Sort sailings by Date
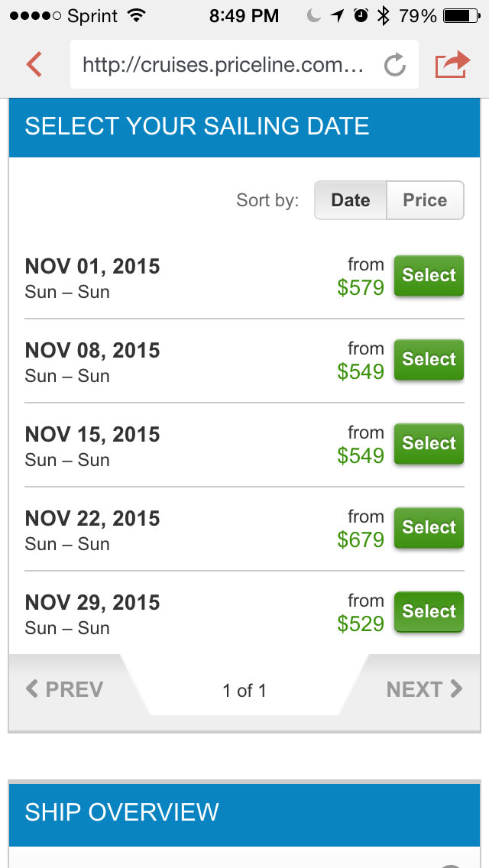 click(x=351, y=200)
